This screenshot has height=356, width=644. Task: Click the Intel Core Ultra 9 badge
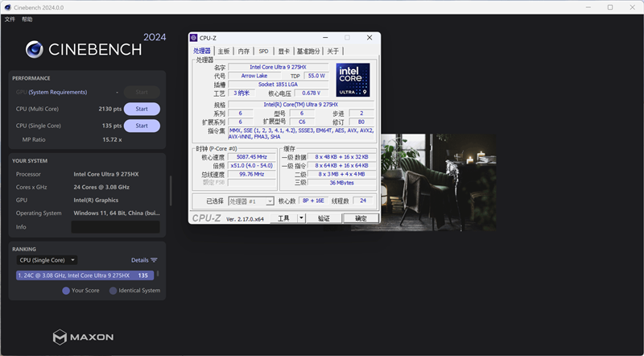pos(353,80)
